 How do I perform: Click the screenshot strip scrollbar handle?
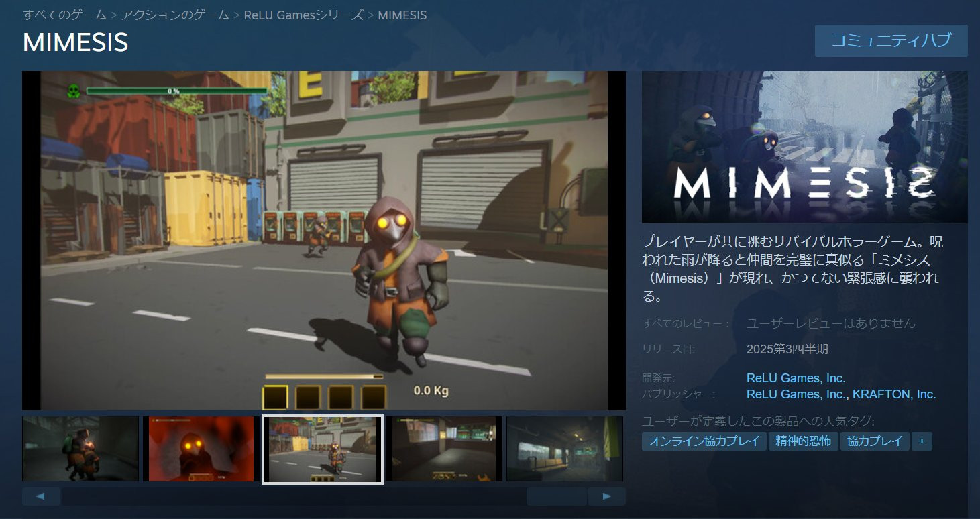pos(557,496)
